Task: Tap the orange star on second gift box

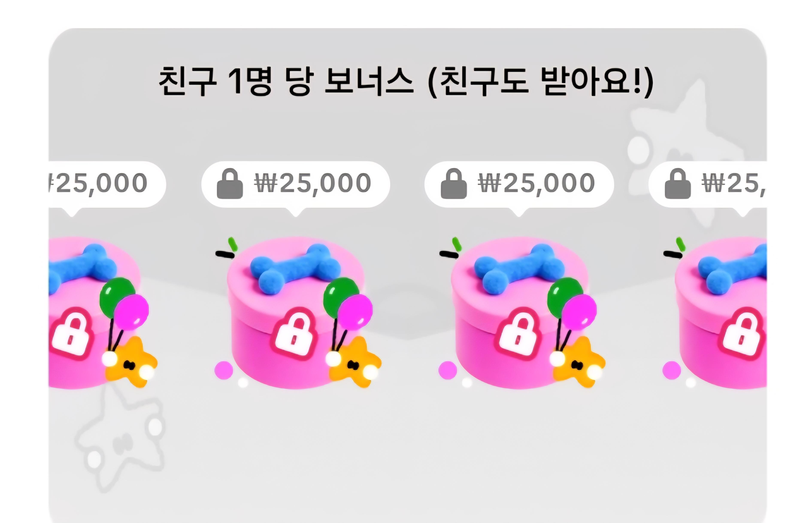Action: tap(355, 362)
